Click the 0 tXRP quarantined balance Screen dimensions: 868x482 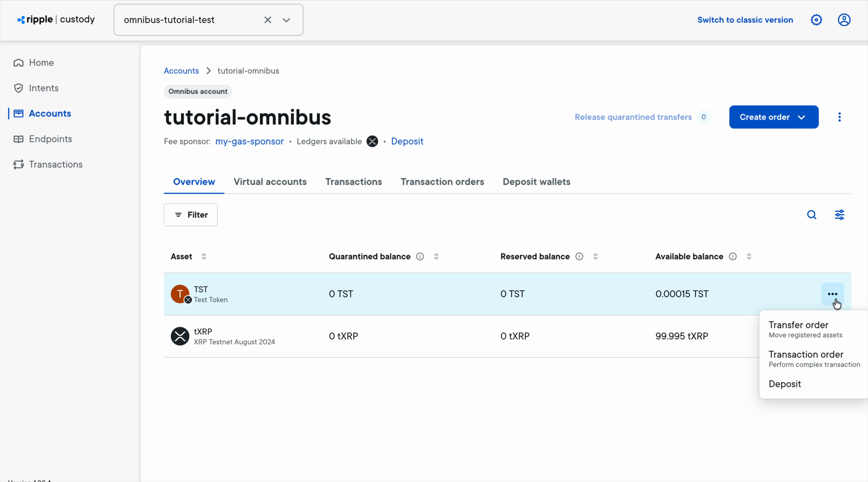coord(343,336)
